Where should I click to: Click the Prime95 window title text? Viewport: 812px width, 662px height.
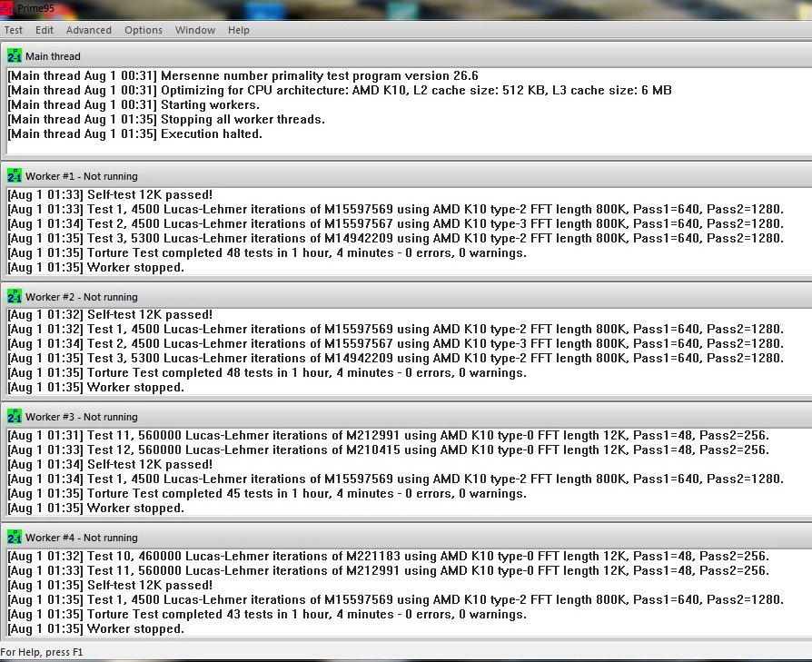click(x=35, y=8)
